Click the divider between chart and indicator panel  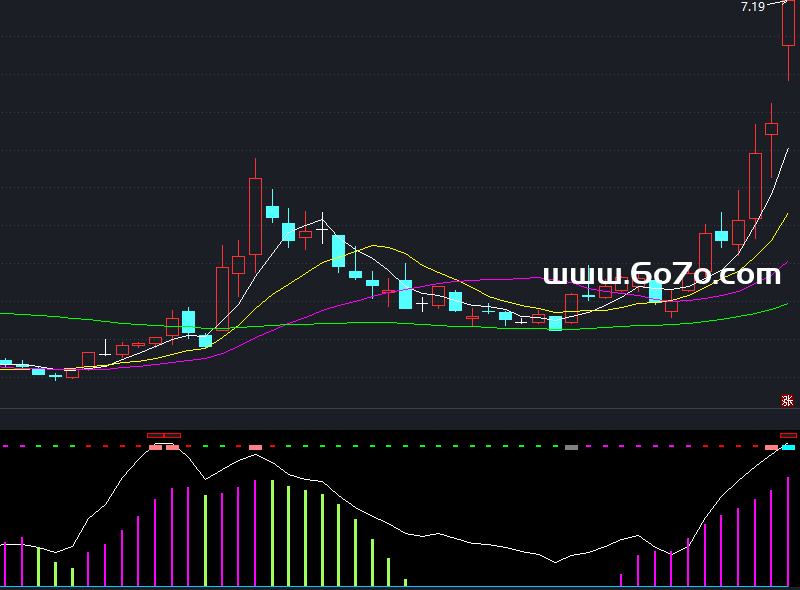pos(400,409)
